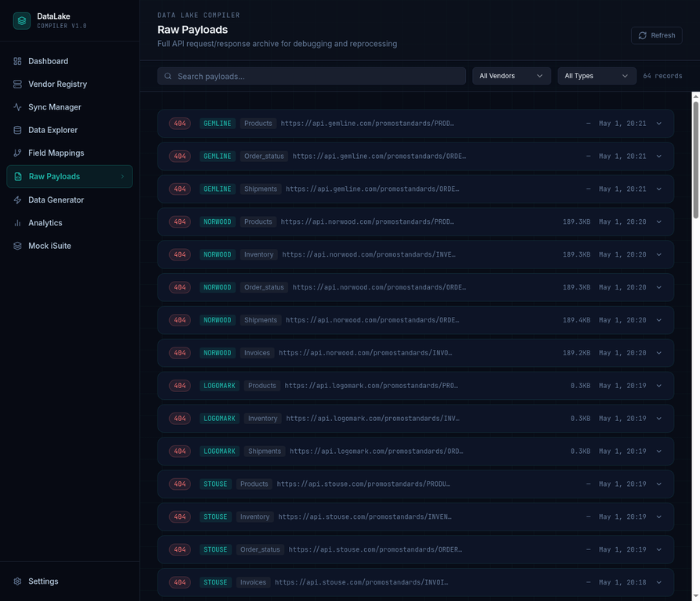Viewport: 700px width, 601px height.
Task: Click the api.stouse.com INVEN URL text
Action: tap(365, 517)
